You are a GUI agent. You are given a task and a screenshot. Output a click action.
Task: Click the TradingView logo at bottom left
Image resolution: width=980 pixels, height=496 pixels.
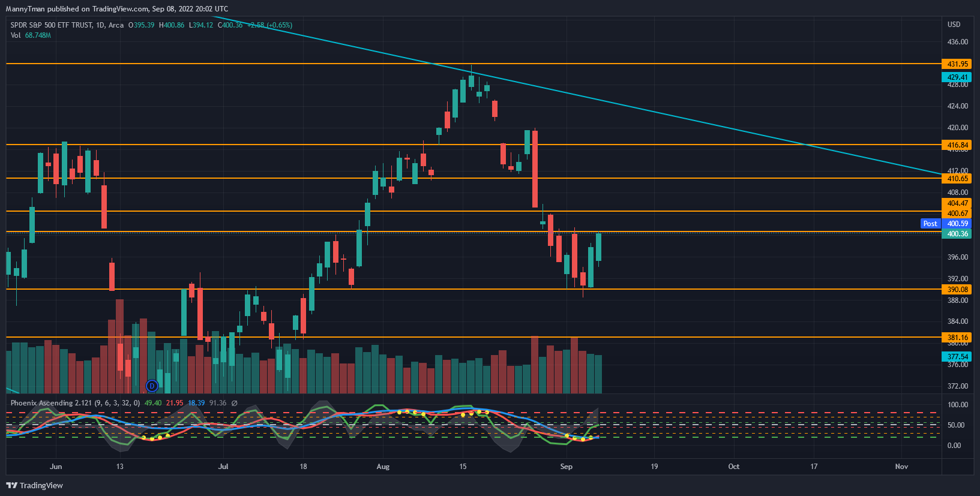pyautogui.click(x=34, y=485)
